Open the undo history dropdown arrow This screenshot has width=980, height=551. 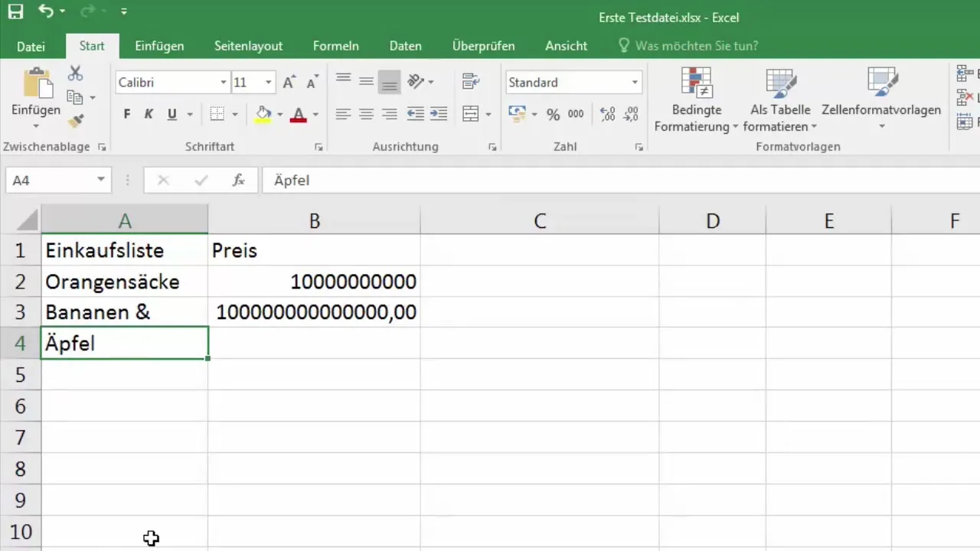pyautogui.click(x=63, y=12)
